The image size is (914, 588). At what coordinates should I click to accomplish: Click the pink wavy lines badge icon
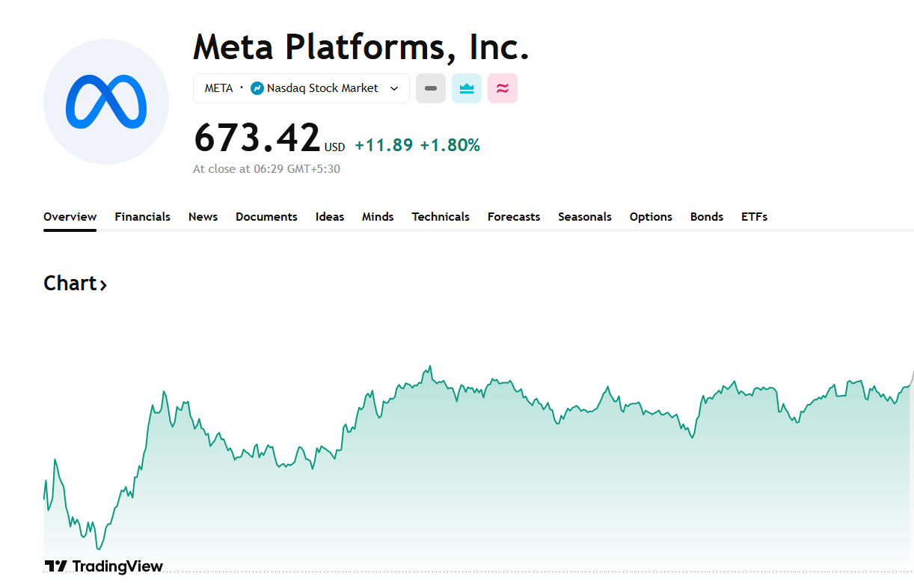pyautogui.click(x=503, y=88)
